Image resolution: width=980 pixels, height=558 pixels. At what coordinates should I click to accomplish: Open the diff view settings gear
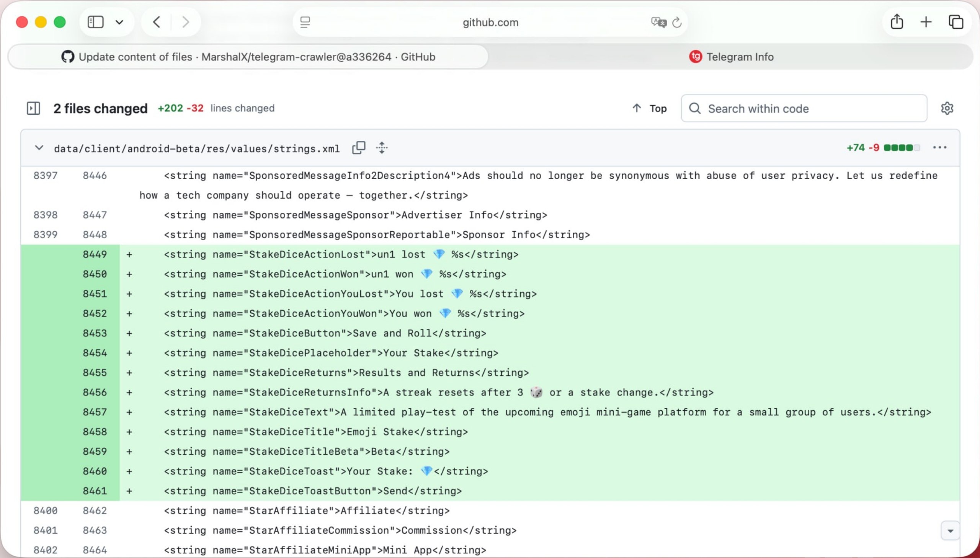(947, 108)
